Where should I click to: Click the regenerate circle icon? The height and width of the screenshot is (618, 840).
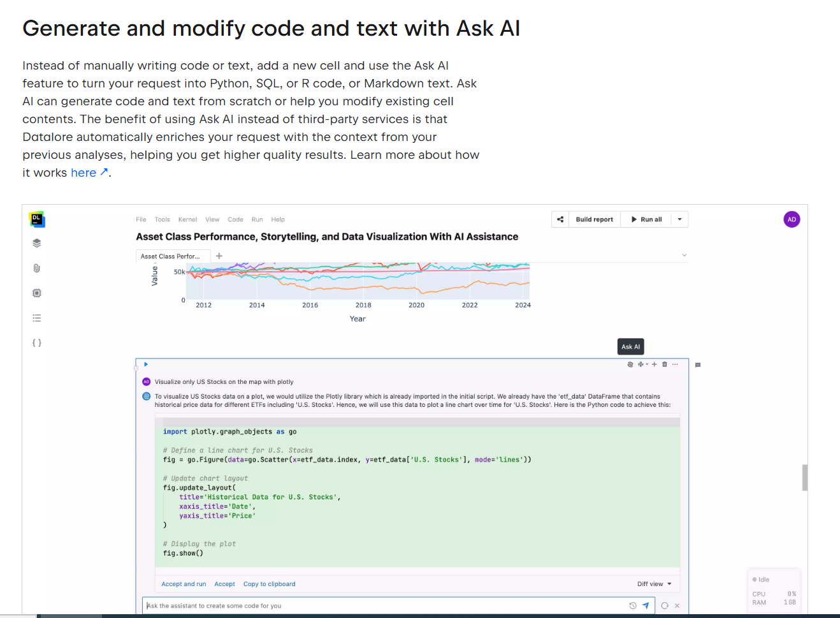[665, 606]
